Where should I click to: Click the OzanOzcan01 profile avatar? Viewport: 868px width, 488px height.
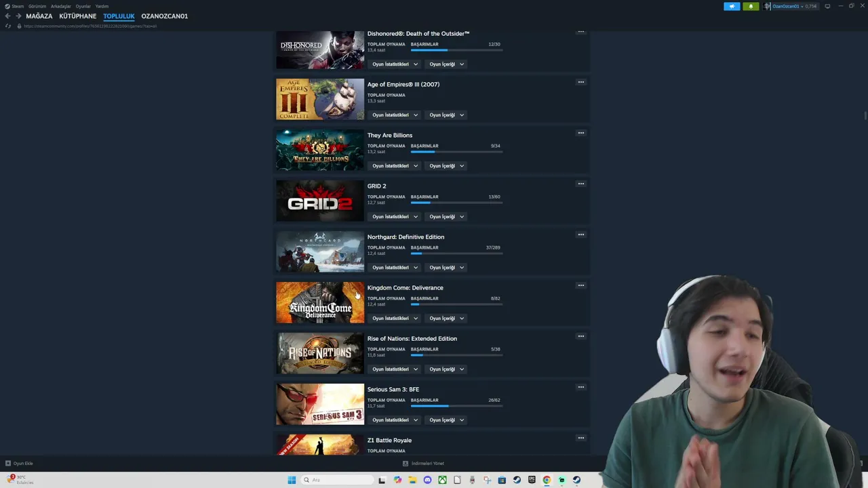click(x=768, y=6)
